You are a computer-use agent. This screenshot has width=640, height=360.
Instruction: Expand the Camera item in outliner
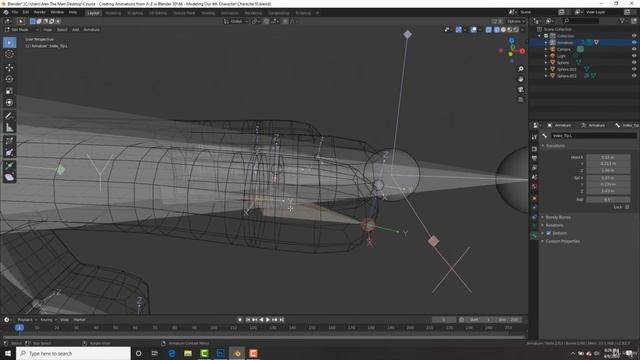pos(546,49)
